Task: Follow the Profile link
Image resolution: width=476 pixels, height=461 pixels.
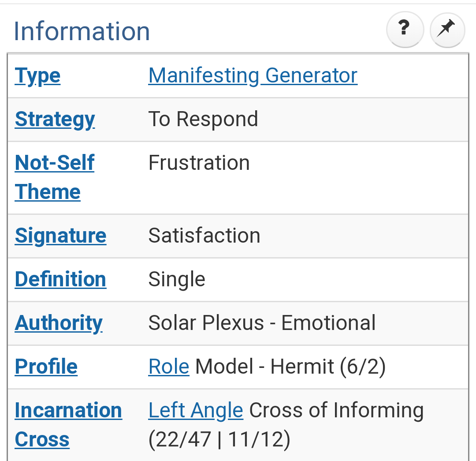Action: click(46, 367)
